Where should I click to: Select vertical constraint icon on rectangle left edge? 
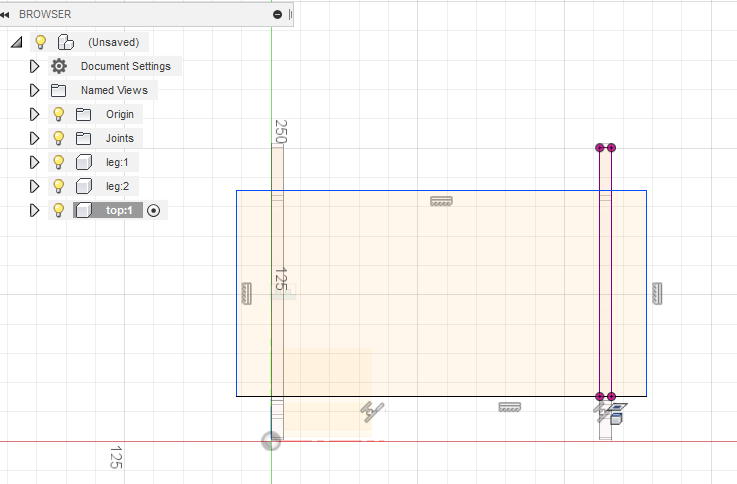coord(246,294)
